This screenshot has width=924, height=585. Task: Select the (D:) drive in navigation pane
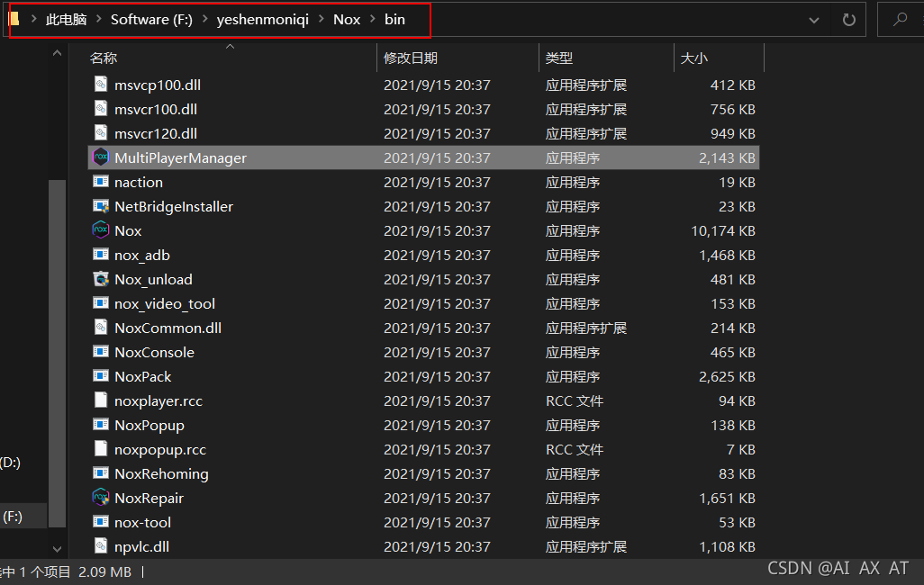(11, 463)
